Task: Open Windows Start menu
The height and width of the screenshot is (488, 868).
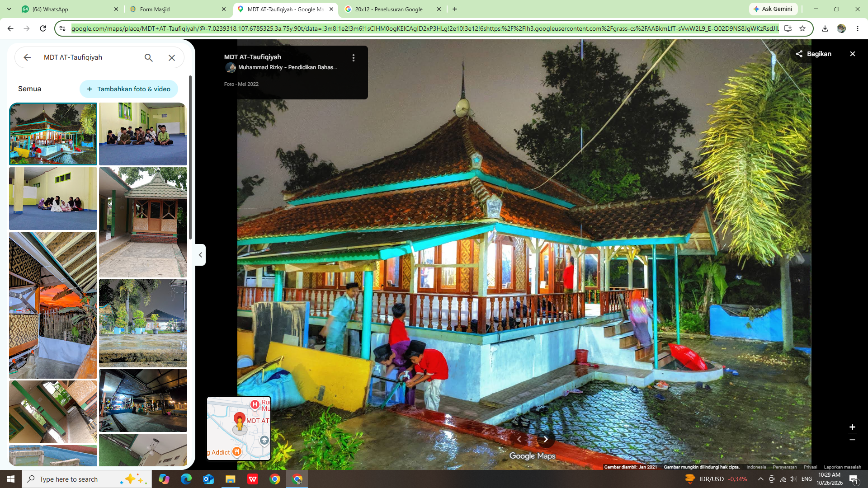Action: (x=11, y=479)
